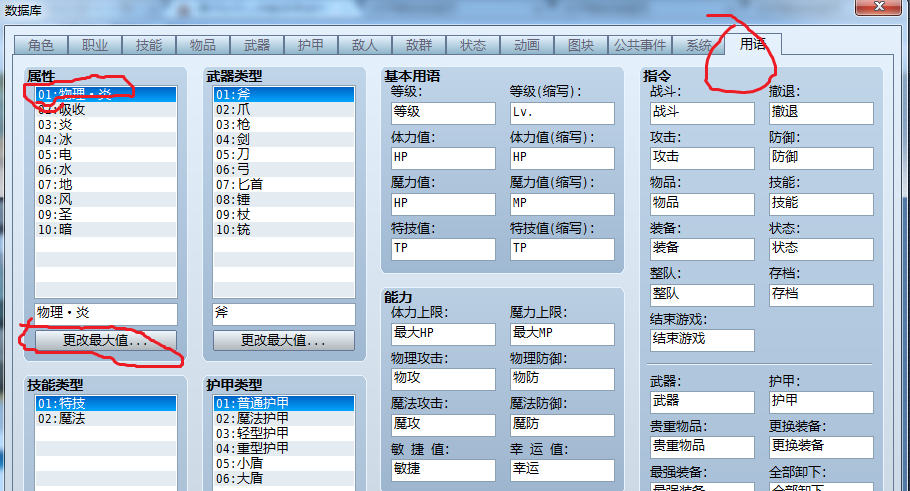This screenshot has height=491, width=910.
Task: Select attribute 03:炎
Action: pos(106,124)
